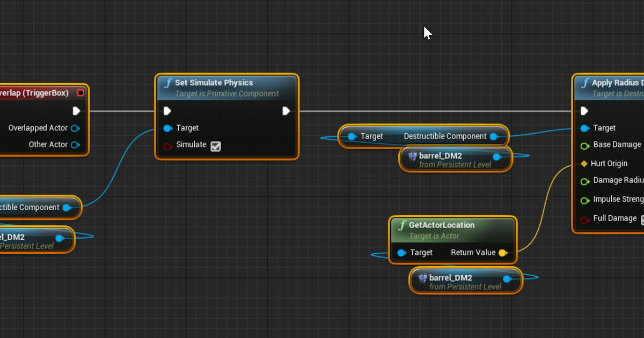Enable the Full Damage checkbox
The height and width of the screenshot is (338, 644).
click(641, 218)
